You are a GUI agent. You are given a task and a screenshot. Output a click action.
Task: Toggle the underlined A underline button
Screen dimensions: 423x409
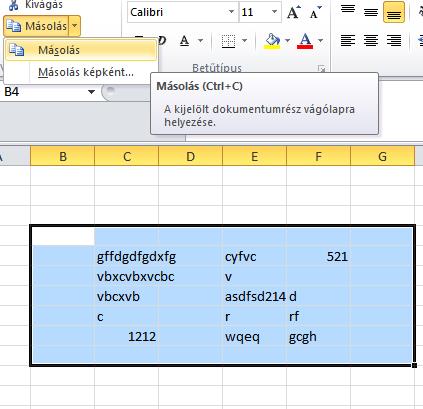184,41
